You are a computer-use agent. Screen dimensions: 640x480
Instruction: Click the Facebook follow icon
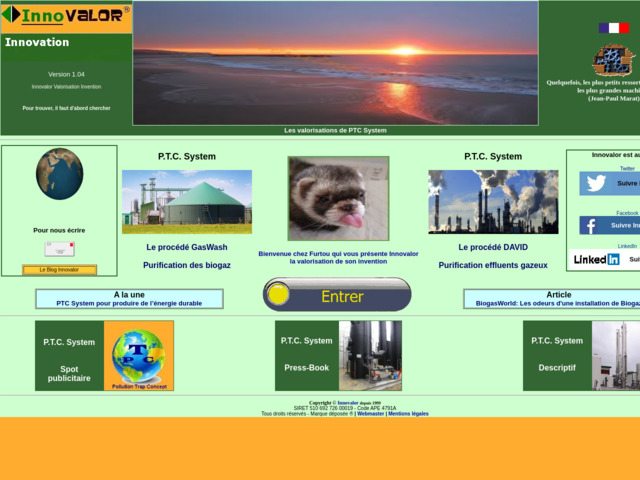coord(592,226)
